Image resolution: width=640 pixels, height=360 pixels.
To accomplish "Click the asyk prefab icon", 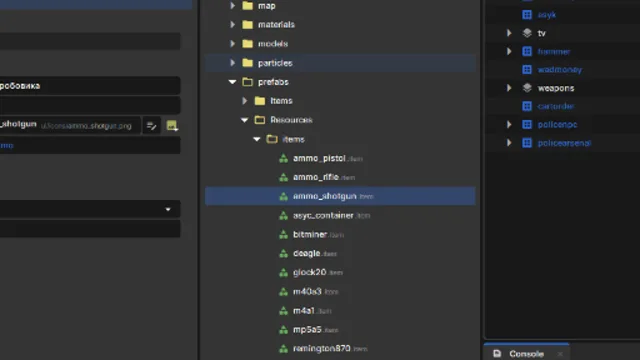I will click(x=527, y=15).
